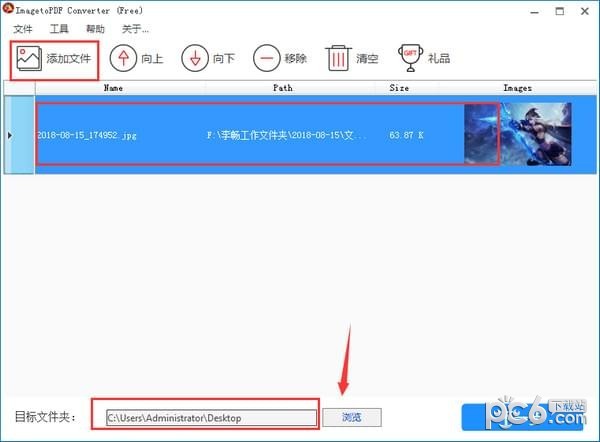This screenshot has width=600, height=442.
Task: Click the image preview thumbnail in the row
Action: [518, 134]
